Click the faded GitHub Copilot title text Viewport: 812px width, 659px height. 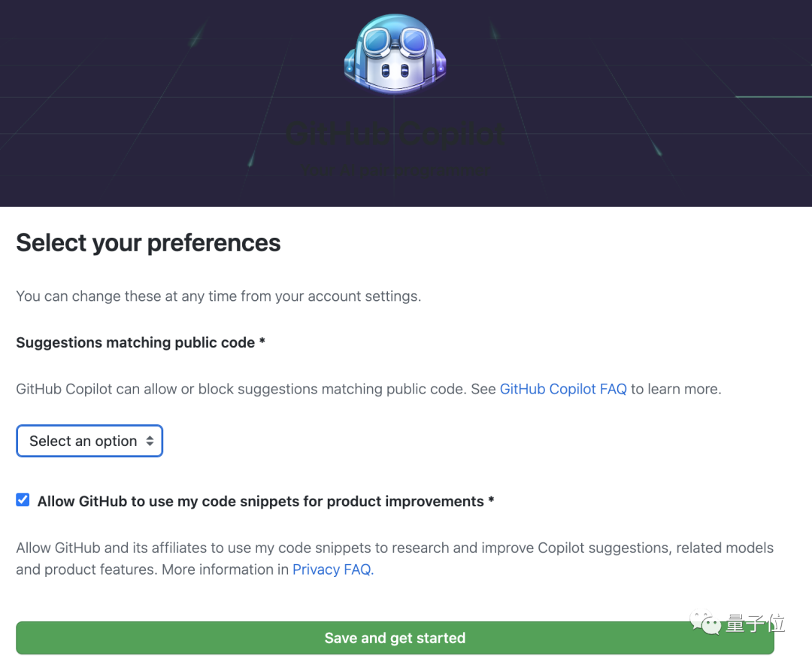[395, 134]
